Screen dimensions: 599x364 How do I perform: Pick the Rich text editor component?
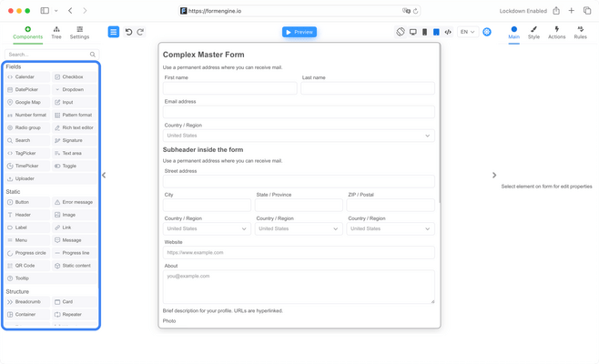pos(75,127)
